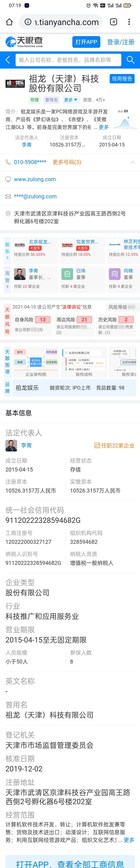Tap the site info icon in address bar
This screenshot has height=868, width=140.
pos(28,22)
